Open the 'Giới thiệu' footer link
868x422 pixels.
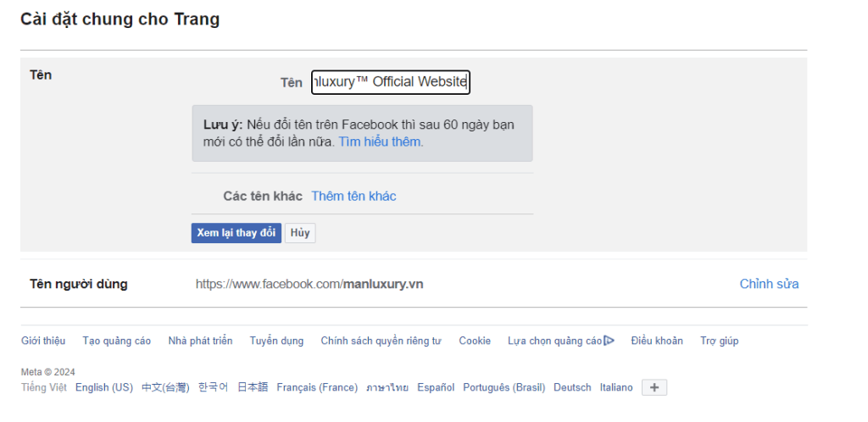coord(43,341)
